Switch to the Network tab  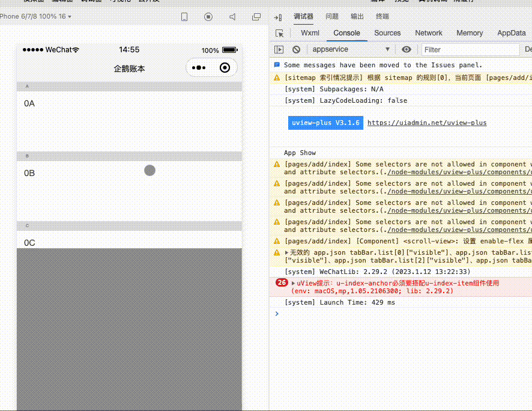[428, 33]
